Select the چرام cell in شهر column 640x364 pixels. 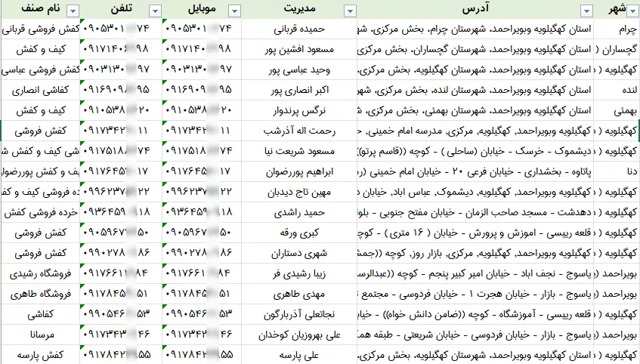click(617, 29)
